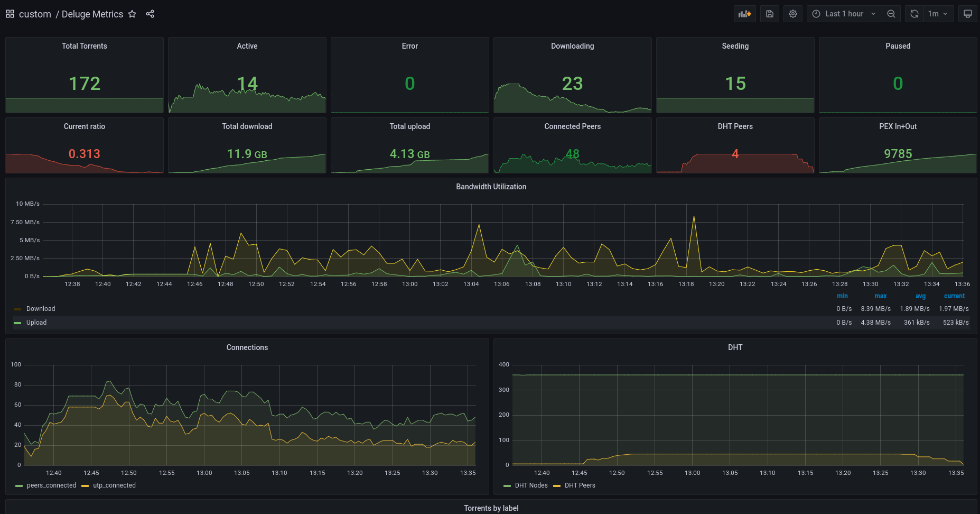Open the Downloading panel title menu
Image resolution: width=980 pixels, height=514 pixels.
[573, 46]
